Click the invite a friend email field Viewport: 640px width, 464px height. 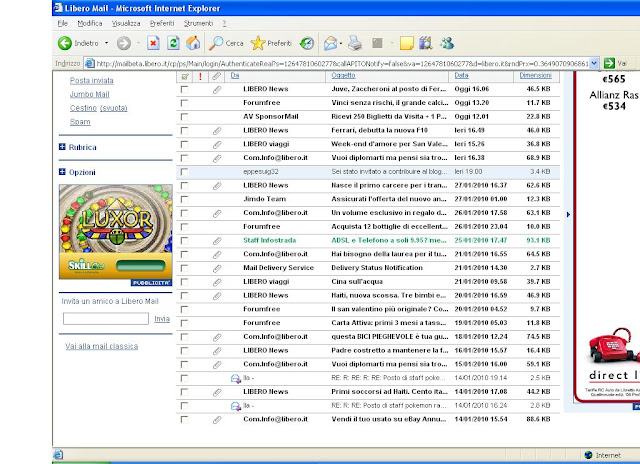click(106, 319)
